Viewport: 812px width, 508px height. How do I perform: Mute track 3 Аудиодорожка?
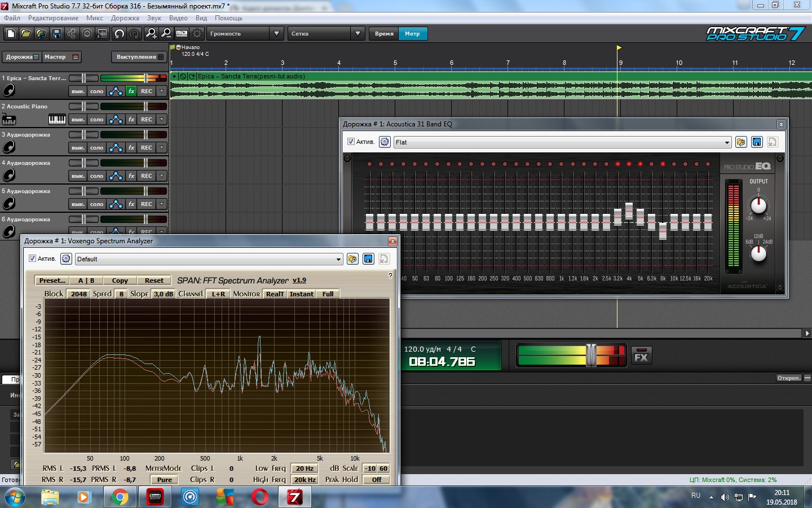[x=78, y=147]
